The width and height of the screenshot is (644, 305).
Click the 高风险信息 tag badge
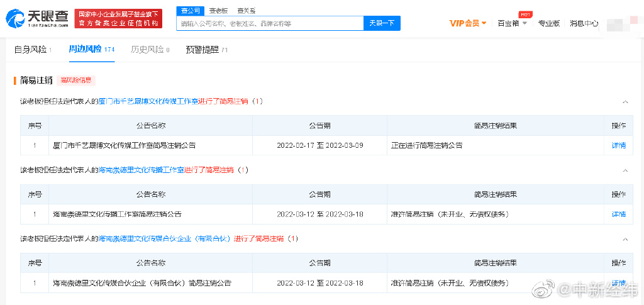coord(76,80)
